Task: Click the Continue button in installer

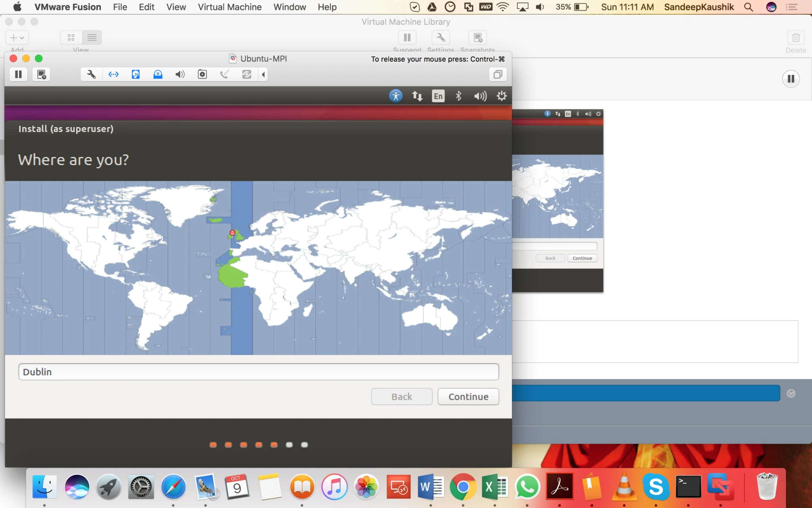Action: [468, 396]
